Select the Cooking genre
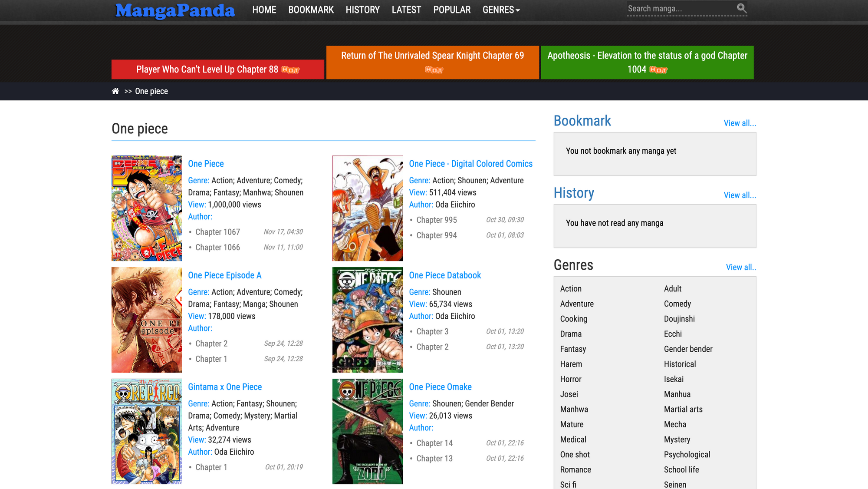Screen dimensions: 868x489 (574, 319)
